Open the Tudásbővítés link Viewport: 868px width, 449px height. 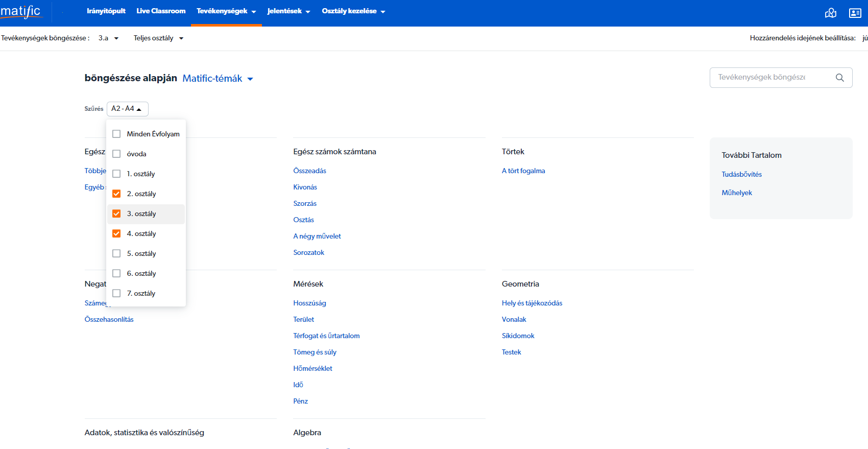click(x=741, y=174)
